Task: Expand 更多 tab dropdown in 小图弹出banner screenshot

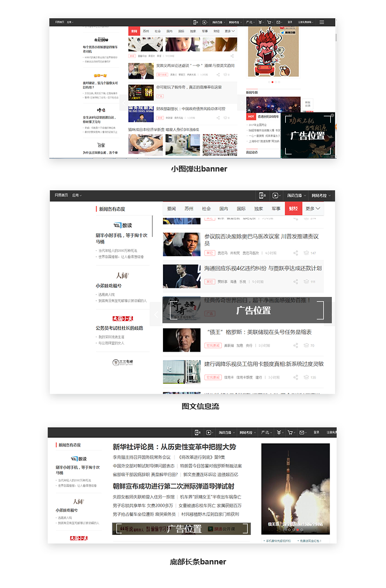Action: 229,31
